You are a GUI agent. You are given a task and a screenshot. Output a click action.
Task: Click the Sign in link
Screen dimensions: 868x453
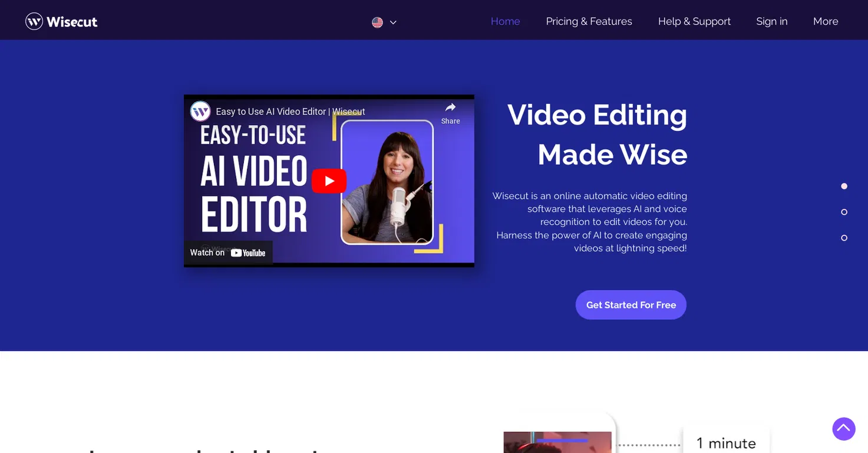pos(772,21)
